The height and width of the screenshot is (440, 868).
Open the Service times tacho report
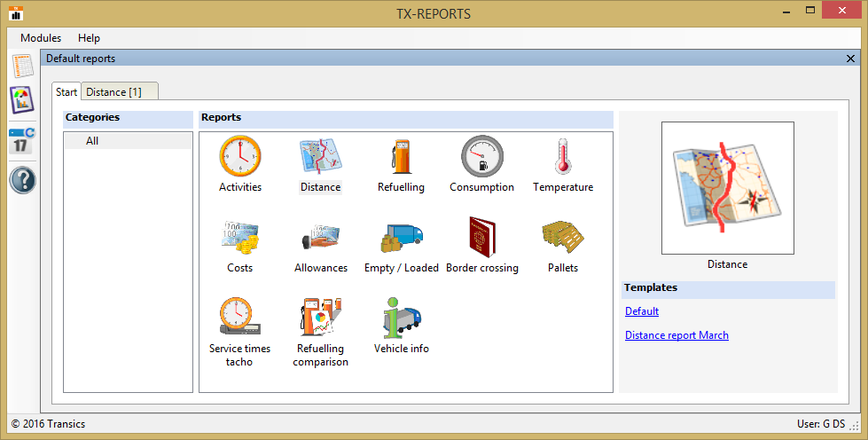(240, 319)
